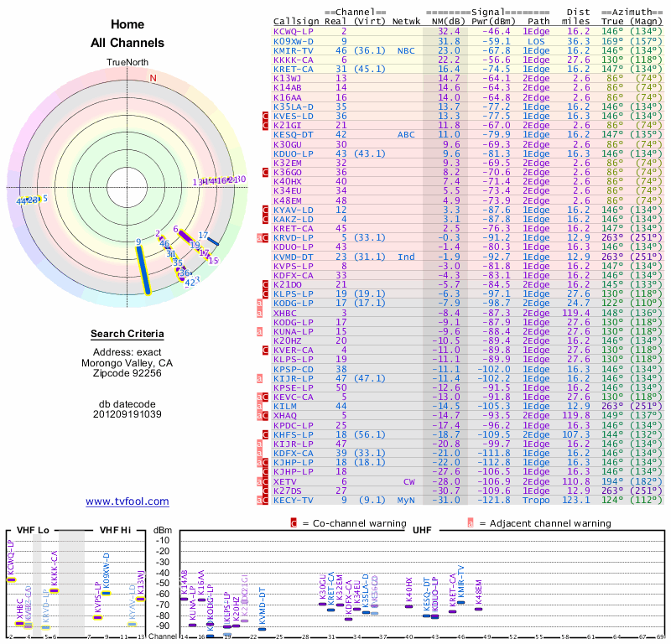Click co-channel warning icon beside KVER-CA
The height and width of the screenshot is (644, 671).
point(265,351)
